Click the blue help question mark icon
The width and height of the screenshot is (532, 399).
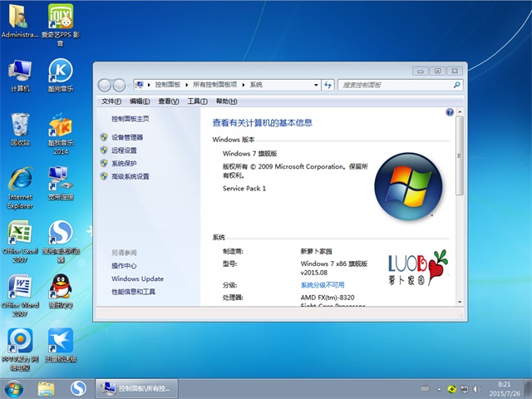click(x=450, y=111)
